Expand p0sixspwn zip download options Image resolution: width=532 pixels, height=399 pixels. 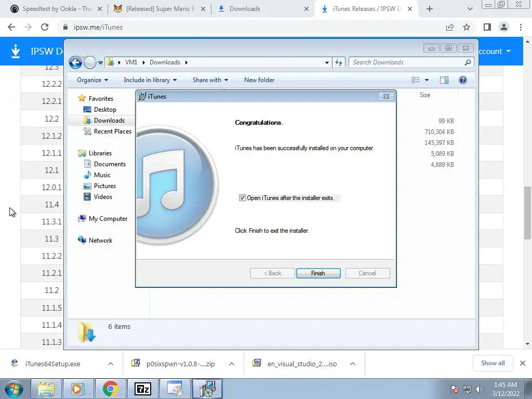(232, 364)
